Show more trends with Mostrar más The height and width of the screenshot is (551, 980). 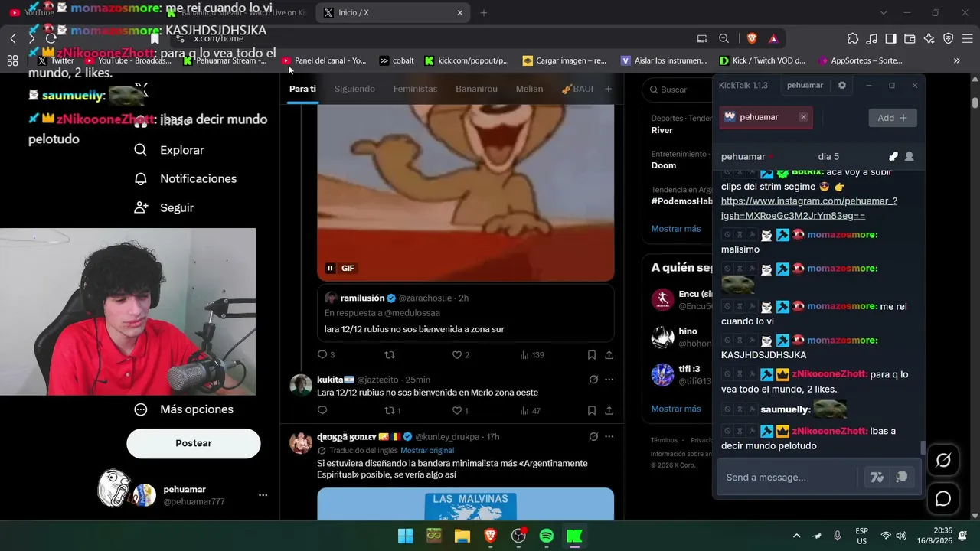(x=676, y=229)
